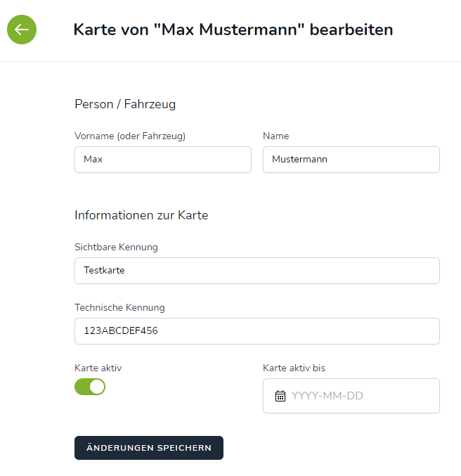Viewport: 461px width, 476px height.
Task: Click the Vorname (oder Fahrzeug) label
Action: coord(130,136)
